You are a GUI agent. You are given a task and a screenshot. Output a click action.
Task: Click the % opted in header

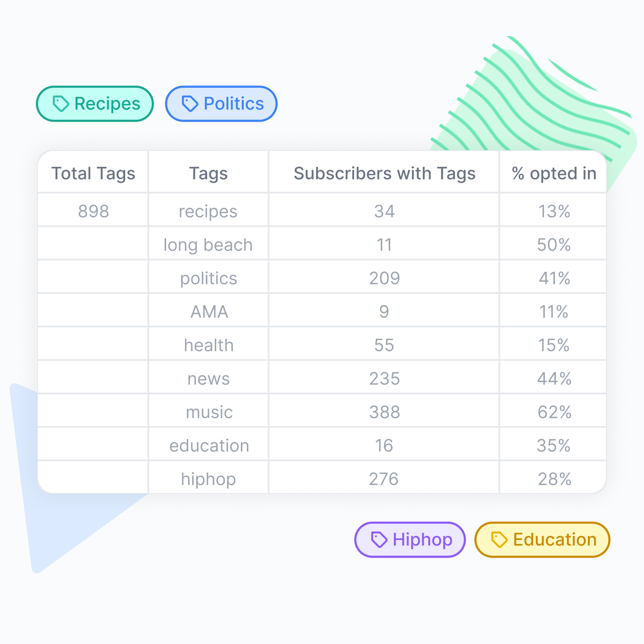point(554,173)
